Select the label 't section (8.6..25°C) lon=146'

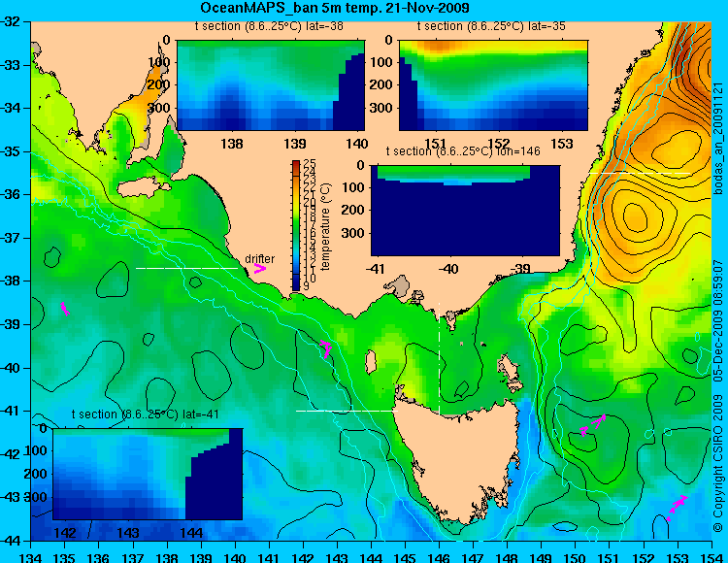[463, 151]
